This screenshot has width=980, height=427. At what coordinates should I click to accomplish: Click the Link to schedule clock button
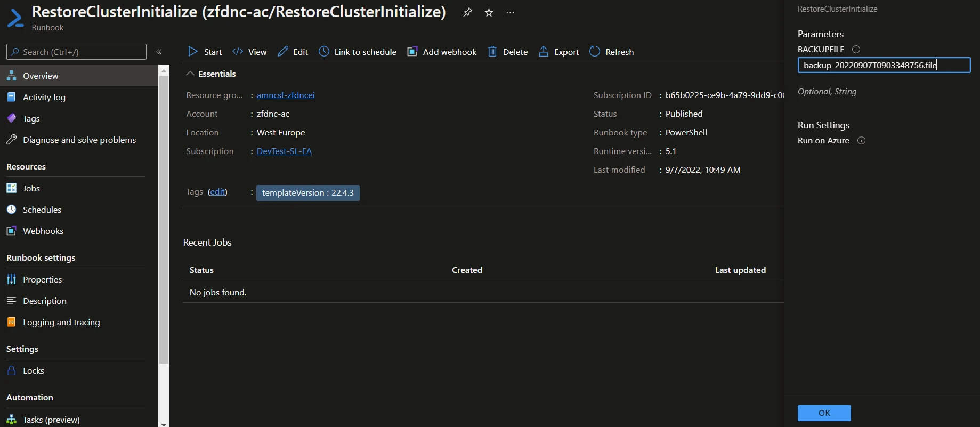(x=357, y=52)
